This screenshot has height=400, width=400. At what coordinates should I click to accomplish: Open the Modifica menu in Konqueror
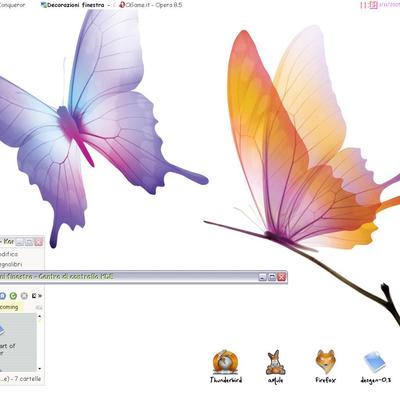click(9, 254)
